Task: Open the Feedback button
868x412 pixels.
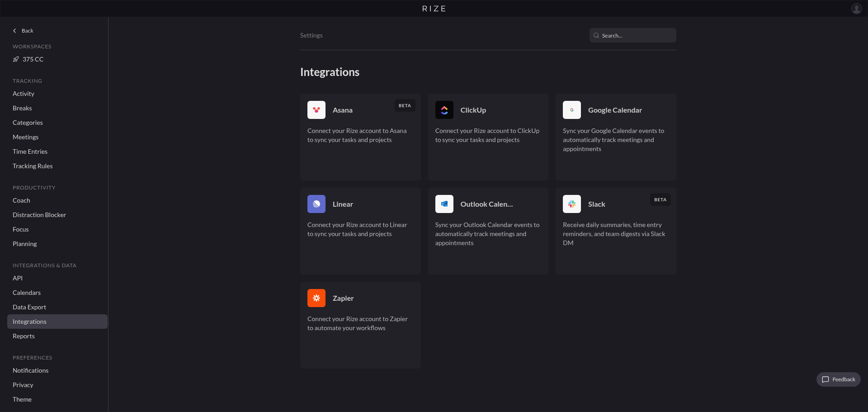Action: [x=838, y=379]
